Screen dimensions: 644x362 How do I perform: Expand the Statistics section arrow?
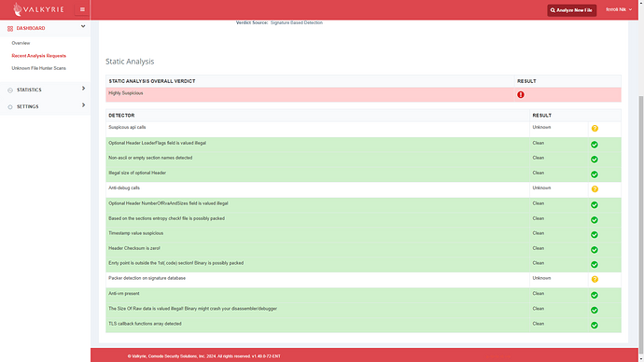click(83, 89)
